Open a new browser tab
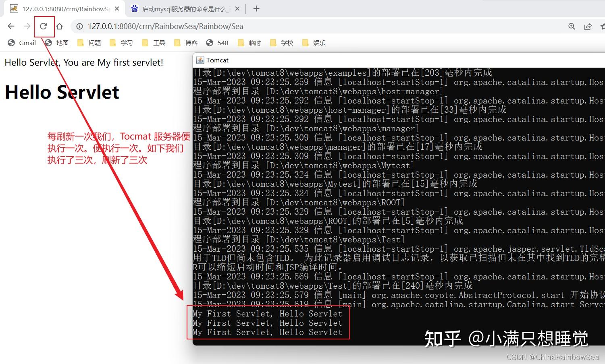 (256, 8)
